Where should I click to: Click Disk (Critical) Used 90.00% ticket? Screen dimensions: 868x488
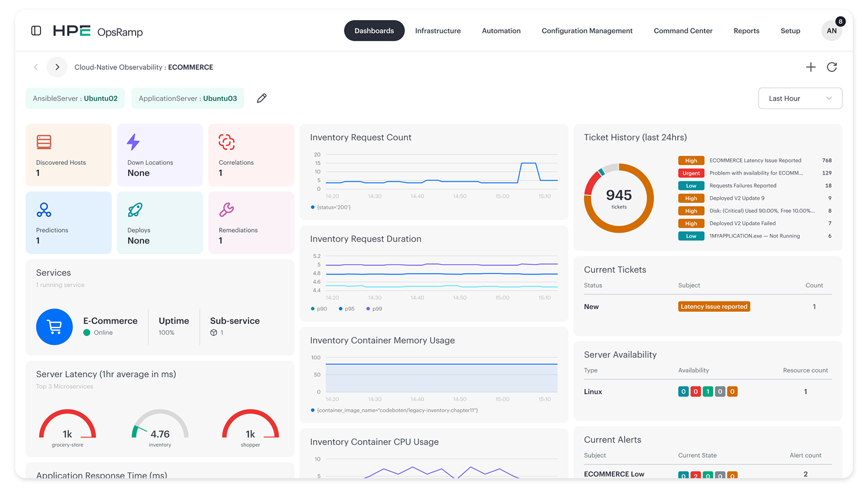coord(762,211)
